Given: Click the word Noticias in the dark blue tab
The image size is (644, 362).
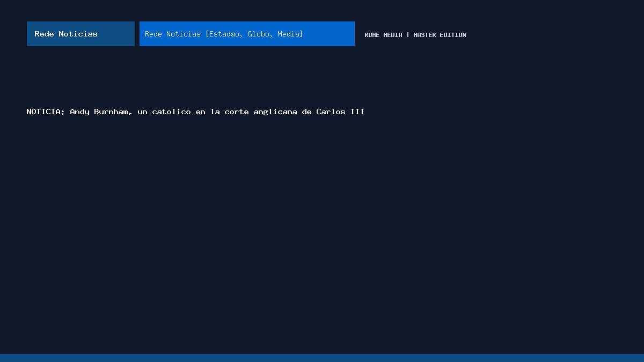Looking at the screenshot, I should pos(78,34).
